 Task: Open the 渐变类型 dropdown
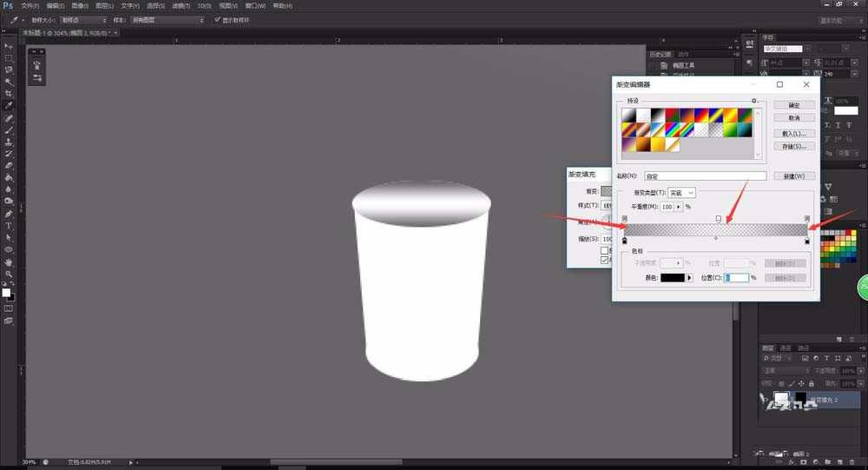coord(681,193)
